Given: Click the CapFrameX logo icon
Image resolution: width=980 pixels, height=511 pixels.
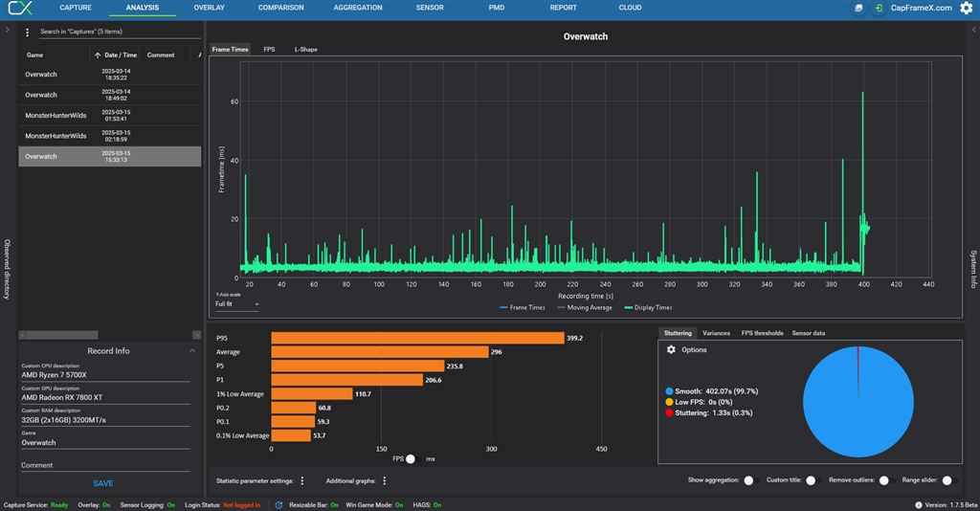Looking at the screenshot, I should pyautogui.click(x=19, y=8).
